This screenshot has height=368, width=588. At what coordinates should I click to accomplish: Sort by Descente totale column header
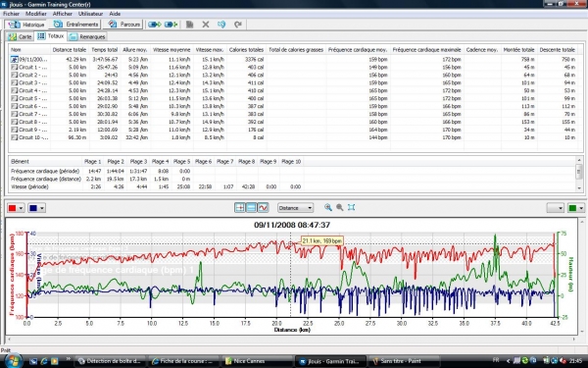(557, 50)
